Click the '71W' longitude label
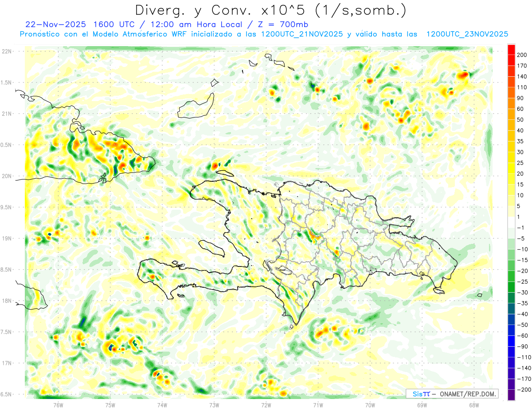 318,405
